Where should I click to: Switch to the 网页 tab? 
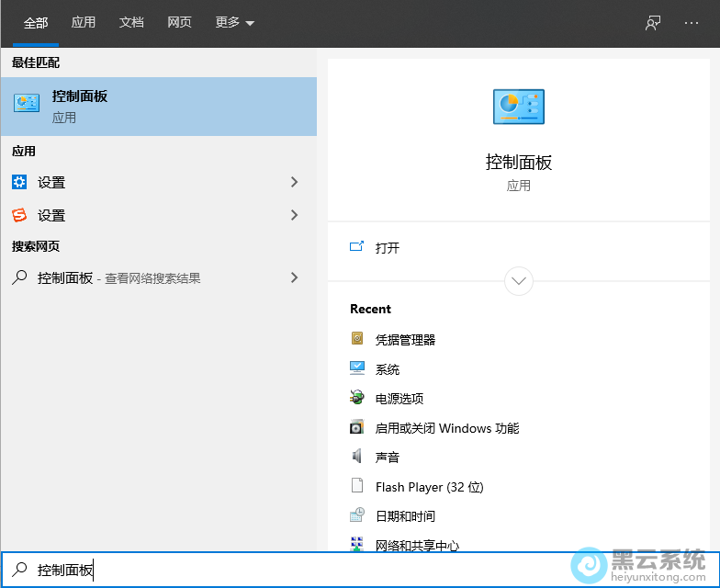179,23
